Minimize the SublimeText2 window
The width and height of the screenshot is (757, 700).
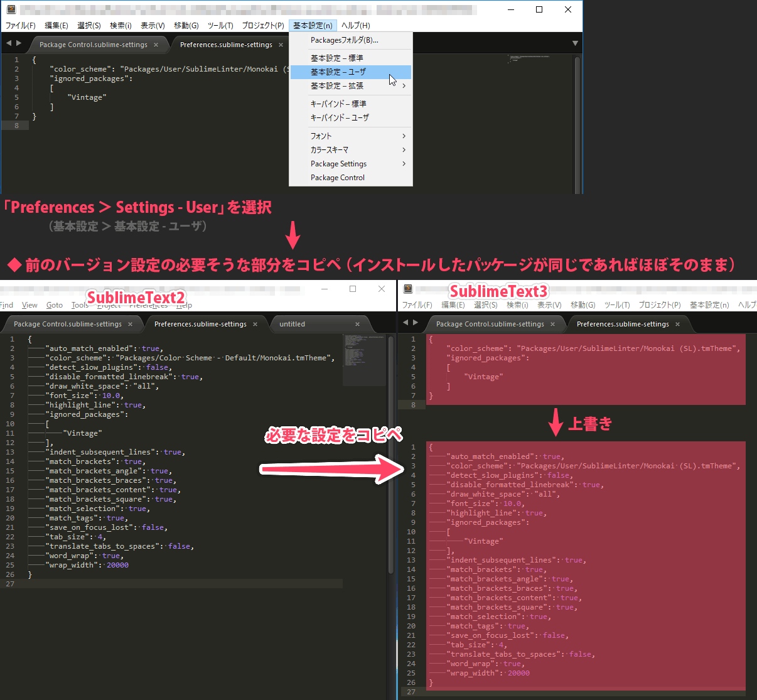325,289
